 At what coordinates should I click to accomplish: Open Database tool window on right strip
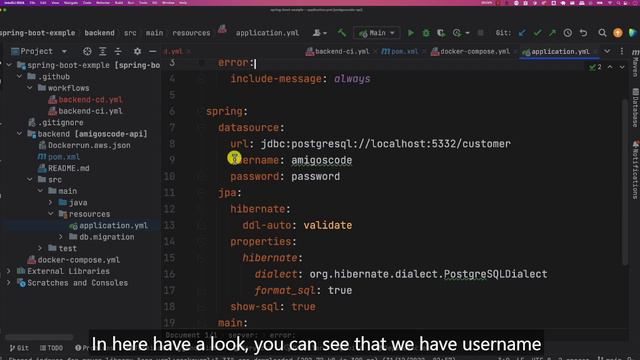[635, 108]
